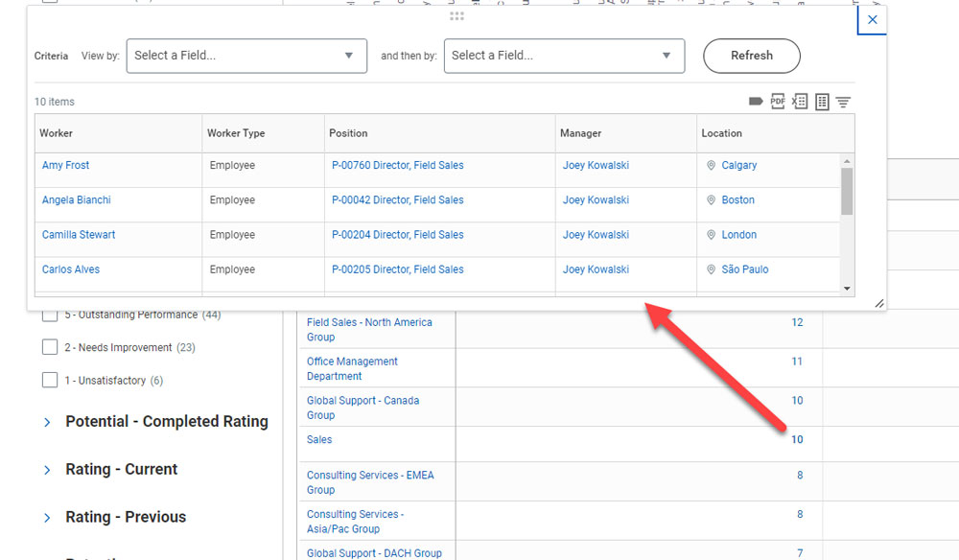The height and width of the screenshot is (560, 959).
Task: Open the table filter icon
Action: (843, 102)
